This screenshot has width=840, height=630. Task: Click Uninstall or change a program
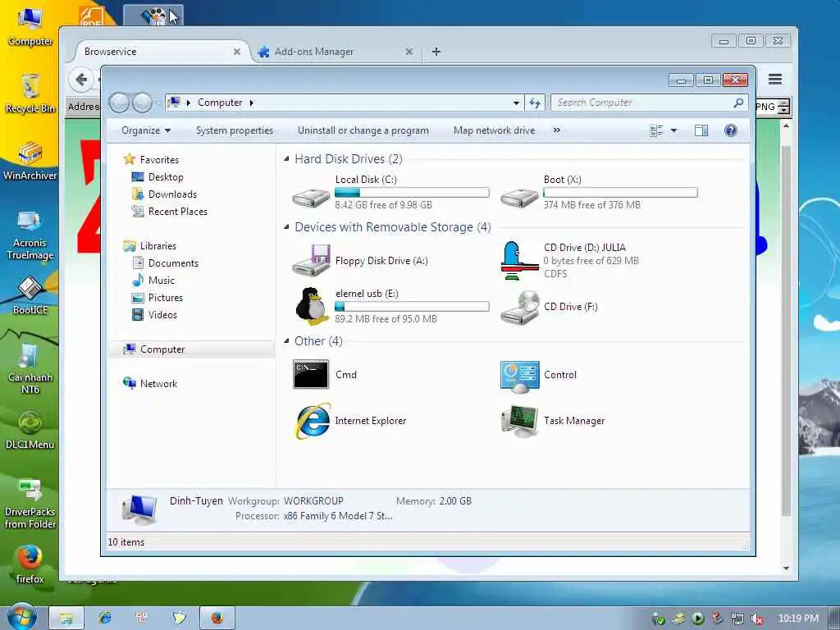(x=363, y=130)
